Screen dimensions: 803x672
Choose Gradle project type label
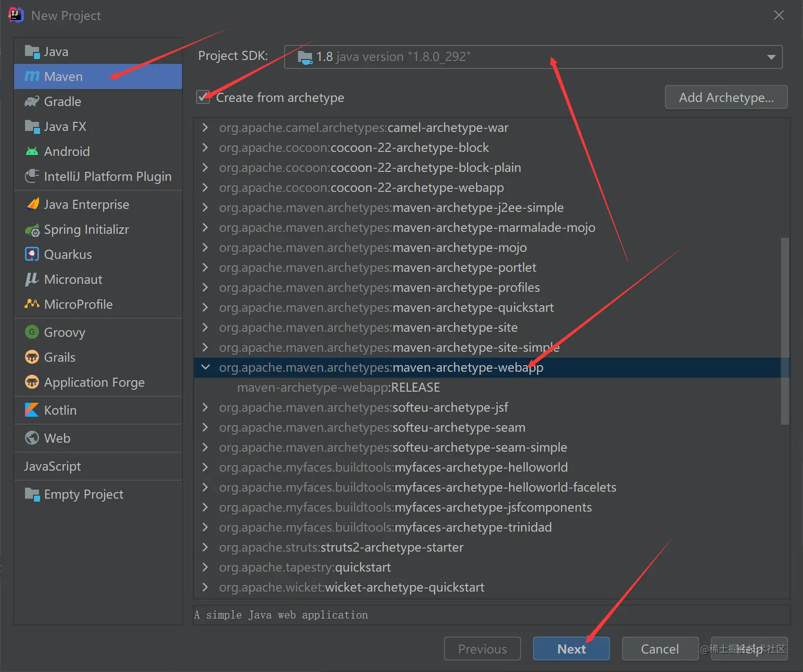pos(63,101)
